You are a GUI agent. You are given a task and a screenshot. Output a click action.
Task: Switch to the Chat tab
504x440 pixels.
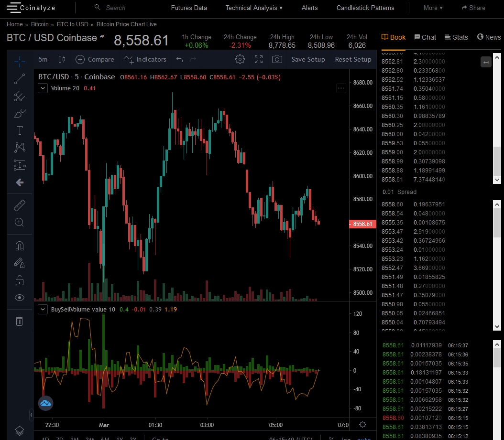click(425, 37)
